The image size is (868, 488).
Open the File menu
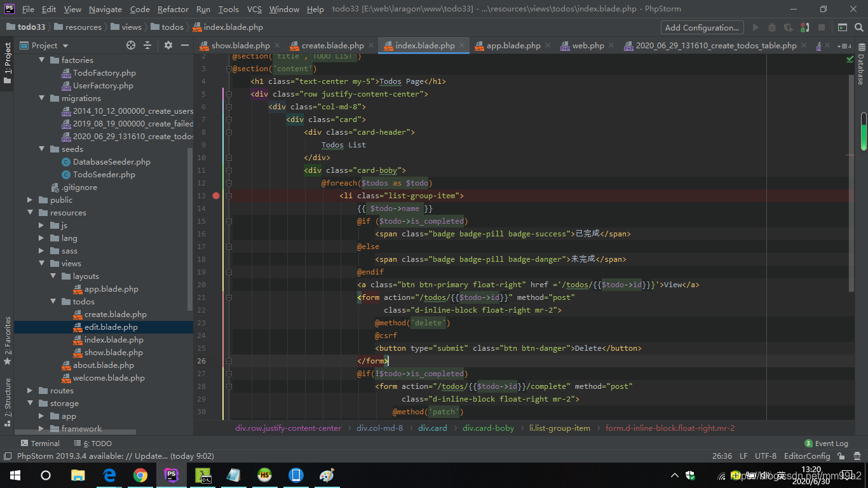pos(28,9)
